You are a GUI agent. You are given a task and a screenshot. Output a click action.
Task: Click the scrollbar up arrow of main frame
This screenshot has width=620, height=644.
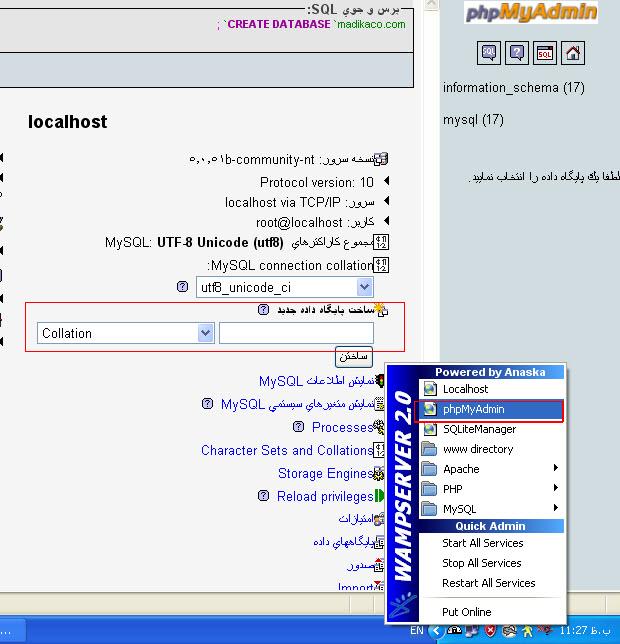point(431,4)
